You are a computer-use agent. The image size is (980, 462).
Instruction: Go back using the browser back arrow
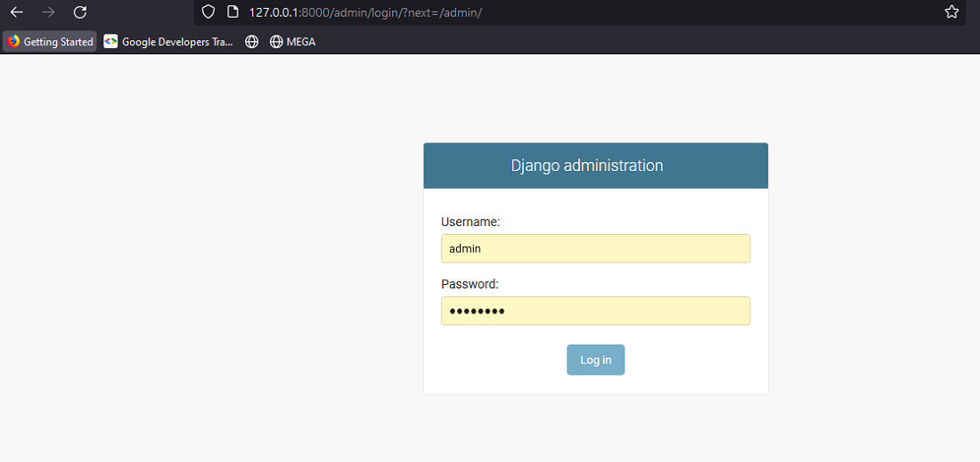[17, 12]
